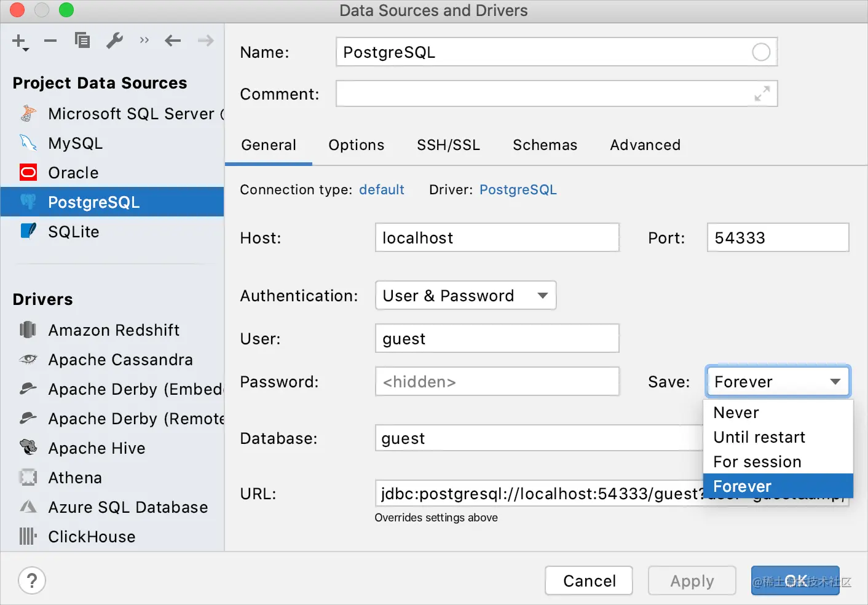The image size is (868, 605).
Task: Choose Forever option in list
Action: [x=778, y=486]
